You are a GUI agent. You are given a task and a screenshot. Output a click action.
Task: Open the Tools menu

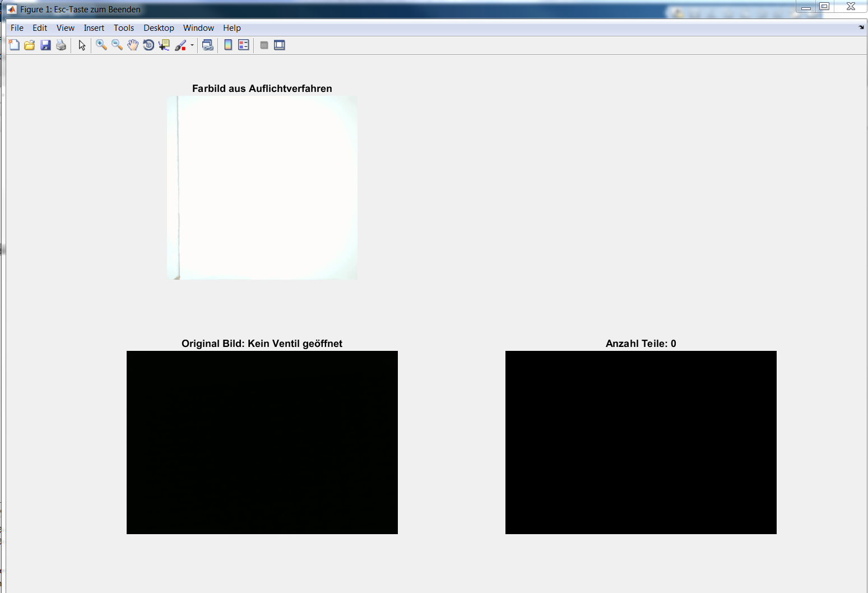[123, 28]
